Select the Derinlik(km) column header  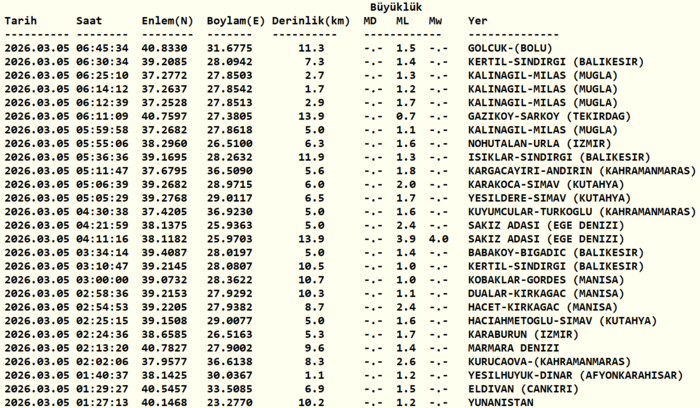pos(311,21)
